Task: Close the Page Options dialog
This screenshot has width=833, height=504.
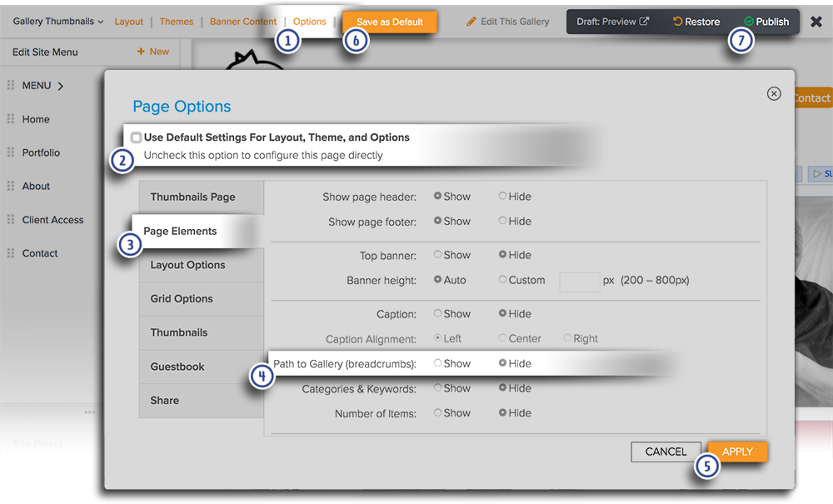Action: pos(774,93)
